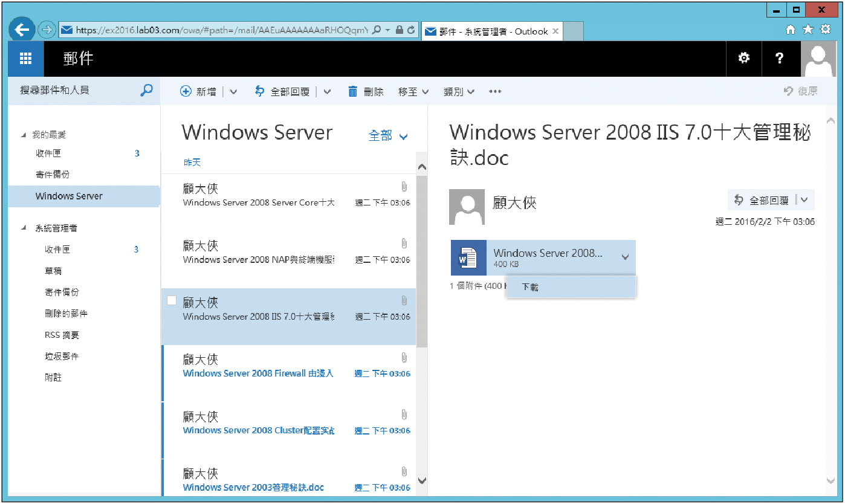This screenshot has width=845, height=504.
Task: Open the browser favorites star icon
Action: 808,30
